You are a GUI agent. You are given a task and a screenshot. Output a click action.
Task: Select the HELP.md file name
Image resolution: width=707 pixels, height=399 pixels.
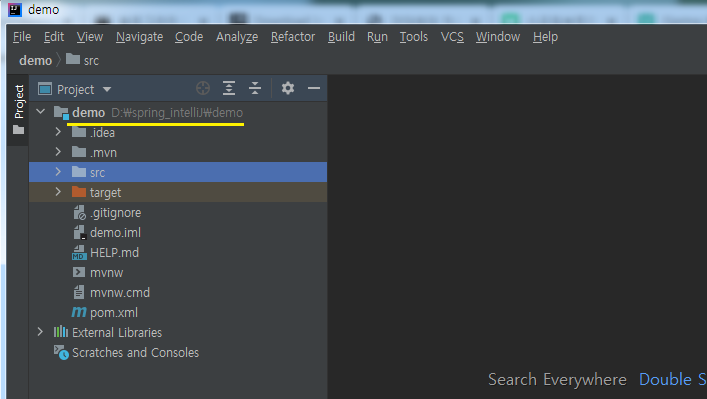point(115,252)
